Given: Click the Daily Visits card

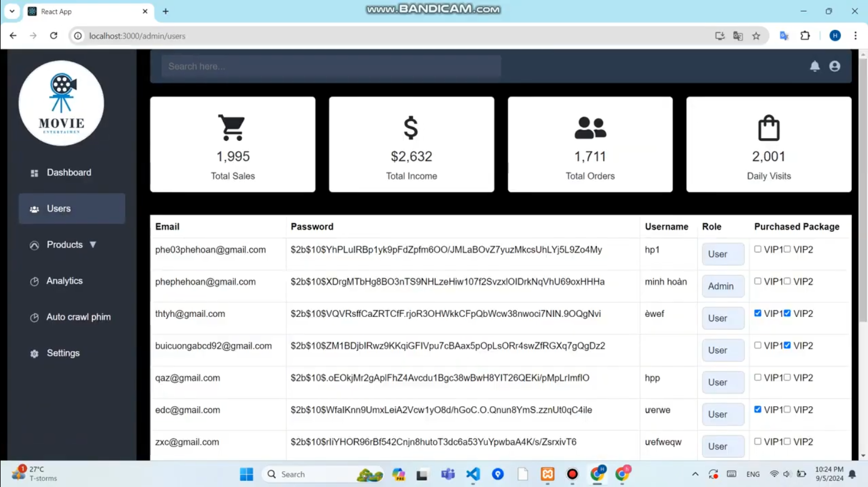Looking at the screenshot, I should pos(769,144).
